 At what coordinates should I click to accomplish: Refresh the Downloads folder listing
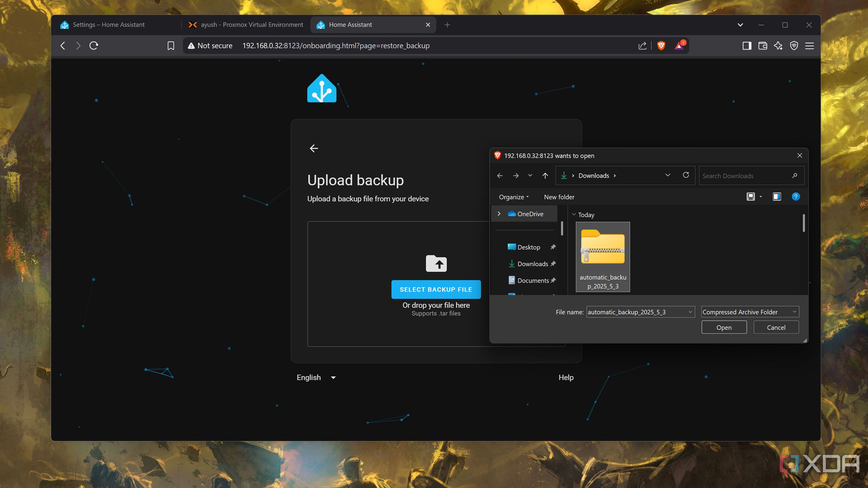point(686,175)
